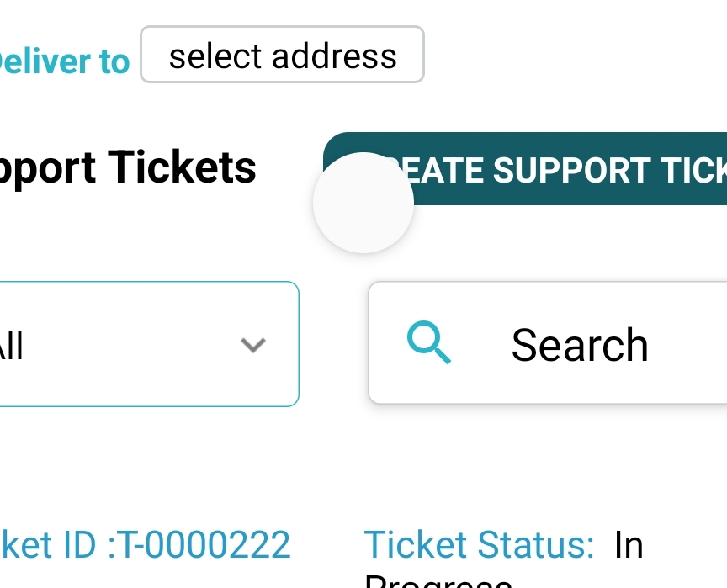Open ticket ID T-0000222
The image size is (727, 588).
pyautogui.click(x=145, y=544)
